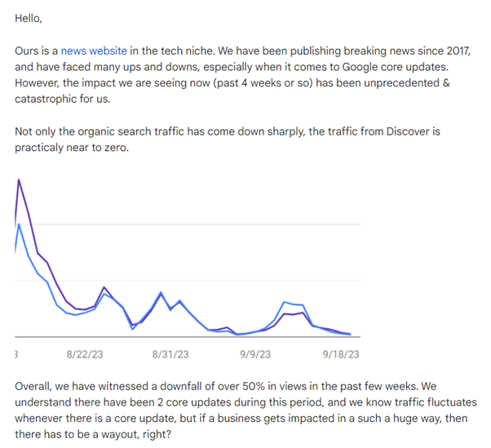Click the blue line peak just before 8/31/23

pos(161,292)
